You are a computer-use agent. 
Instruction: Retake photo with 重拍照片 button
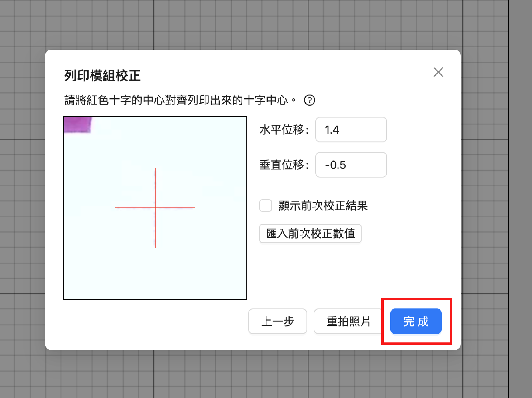(x=348, y=321)
